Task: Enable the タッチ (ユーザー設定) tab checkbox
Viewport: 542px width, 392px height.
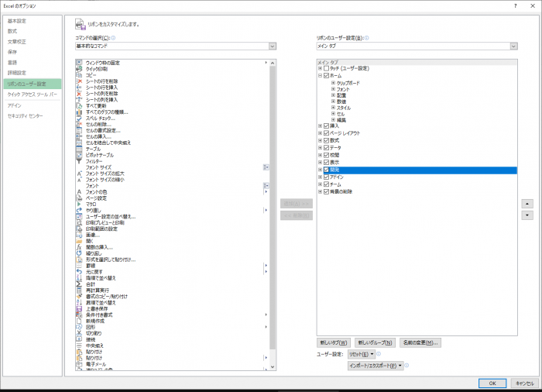Action: pos(327,69)
